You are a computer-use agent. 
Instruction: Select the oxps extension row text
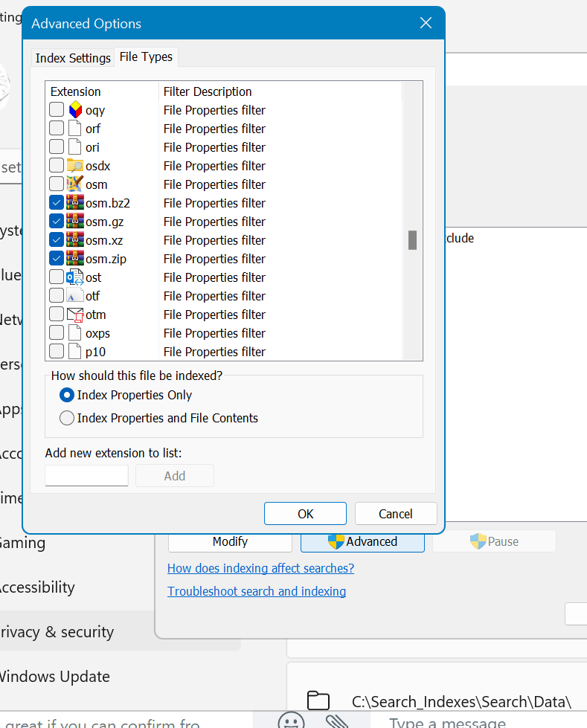(x=97, y=334)
